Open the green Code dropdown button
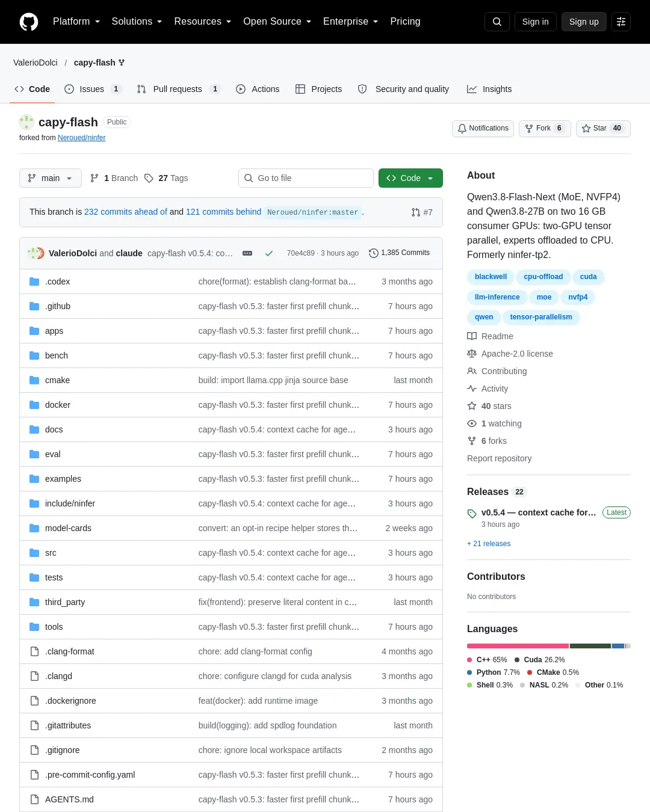 click(x=410, y=178)
